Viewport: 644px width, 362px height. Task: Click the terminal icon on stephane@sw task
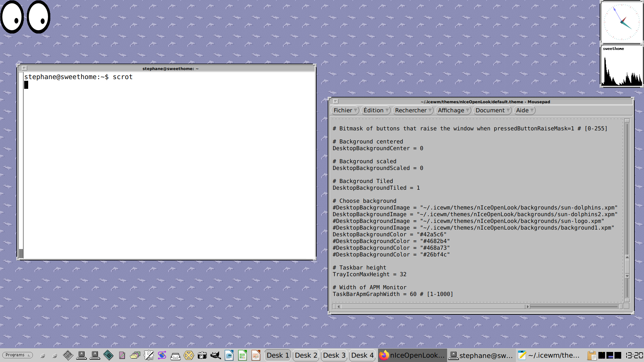click(453, 355)
